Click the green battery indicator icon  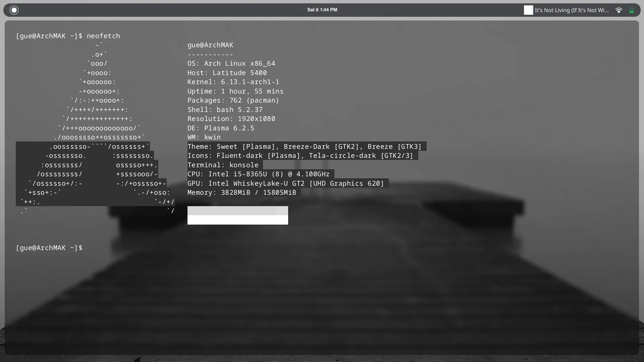click(x=632, y=10)
